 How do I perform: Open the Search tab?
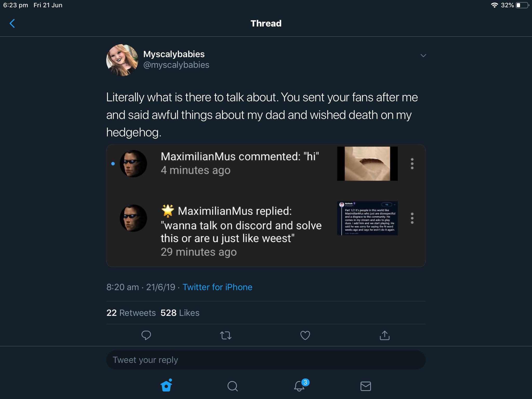coord(232,386)
